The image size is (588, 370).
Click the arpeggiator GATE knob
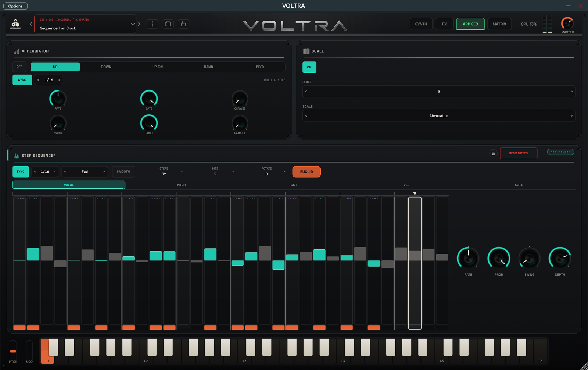[x=149, y=99]
